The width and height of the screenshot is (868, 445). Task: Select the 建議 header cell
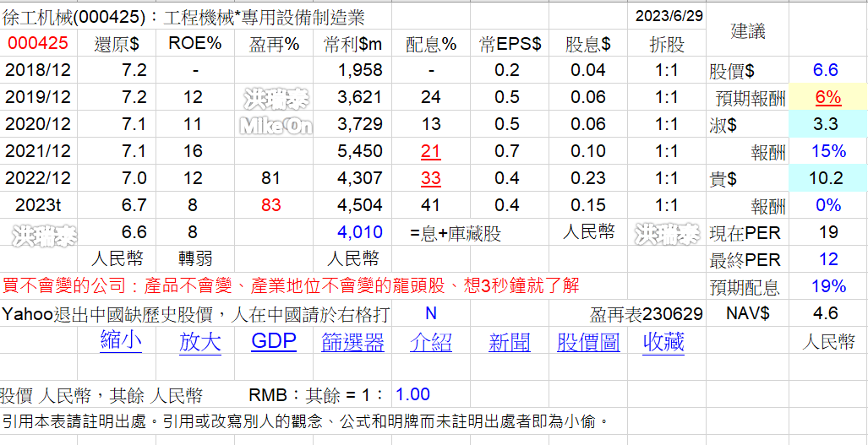[x=747, y=31]
